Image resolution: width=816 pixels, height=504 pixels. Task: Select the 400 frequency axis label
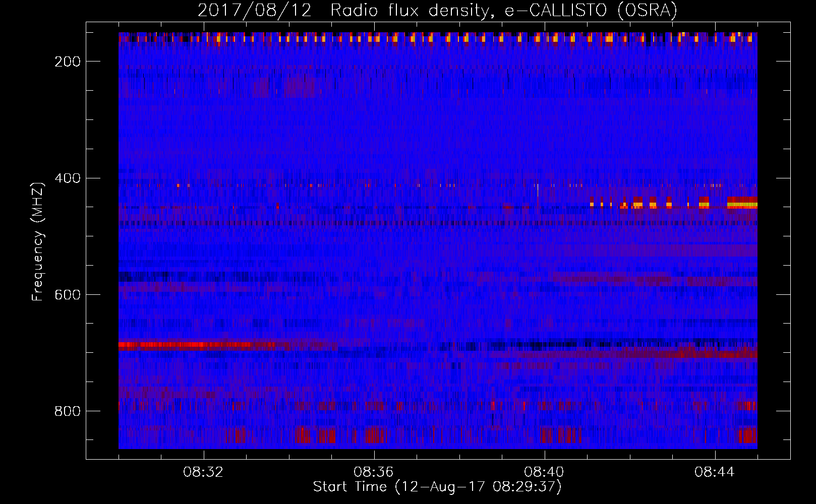(x=68, y=178)
